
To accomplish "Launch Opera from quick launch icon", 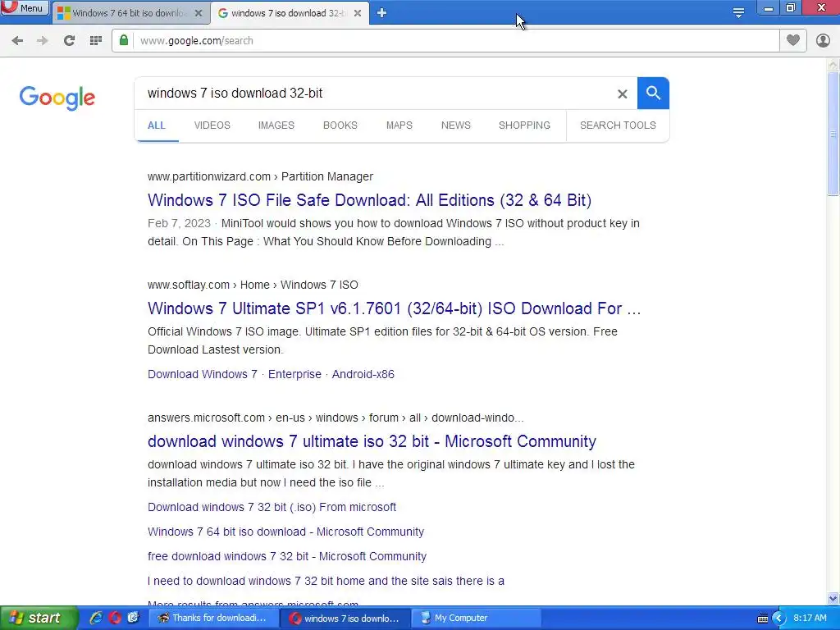I will click(x=115, y=619).
